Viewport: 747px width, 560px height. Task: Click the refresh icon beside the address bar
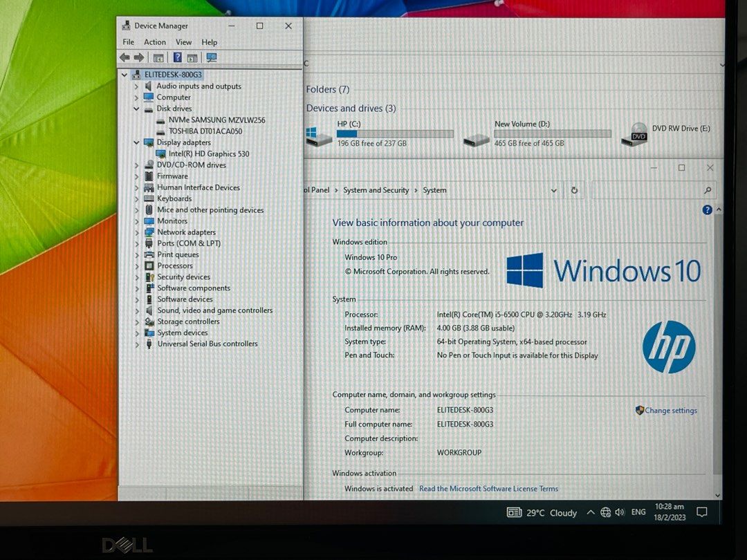[575, 190]
